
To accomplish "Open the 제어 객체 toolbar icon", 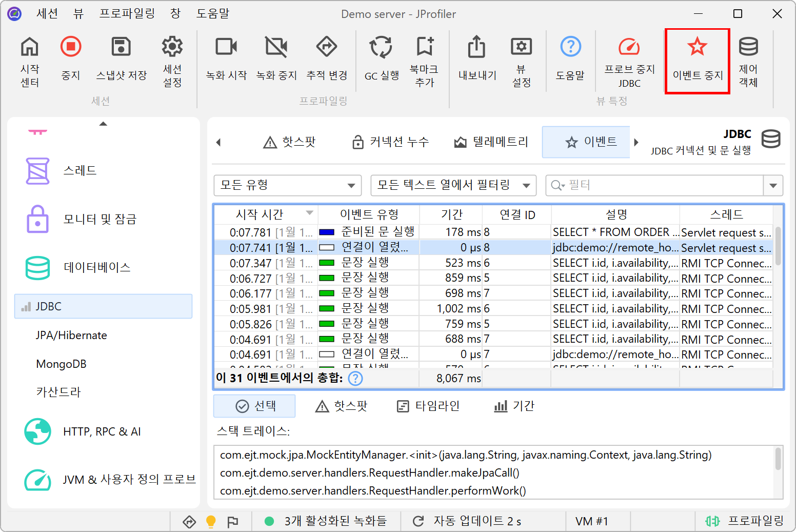I will pyautogui.click(x=748, y=47).
